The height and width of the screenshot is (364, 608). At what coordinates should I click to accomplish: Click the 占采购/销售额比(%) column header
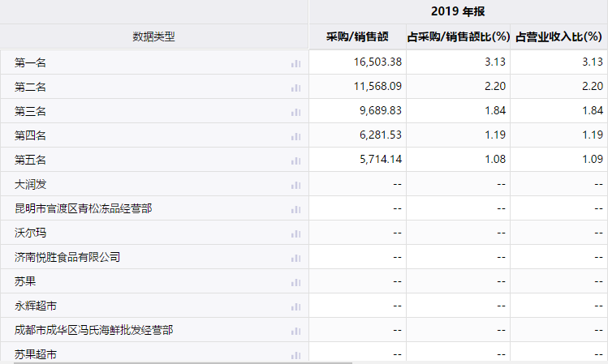pos(458,36)
